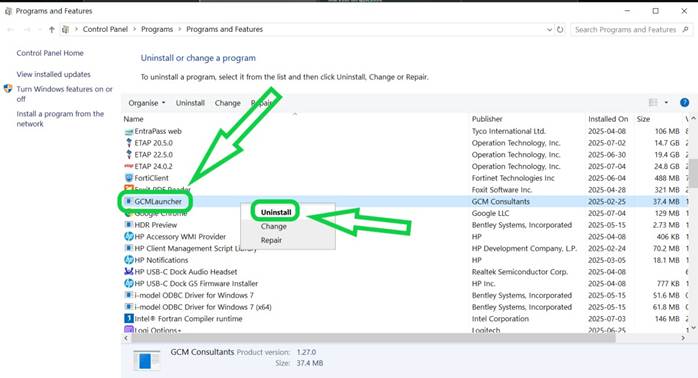Select the GCMLauncher row
698x378 pixels.
pos(405,201)
